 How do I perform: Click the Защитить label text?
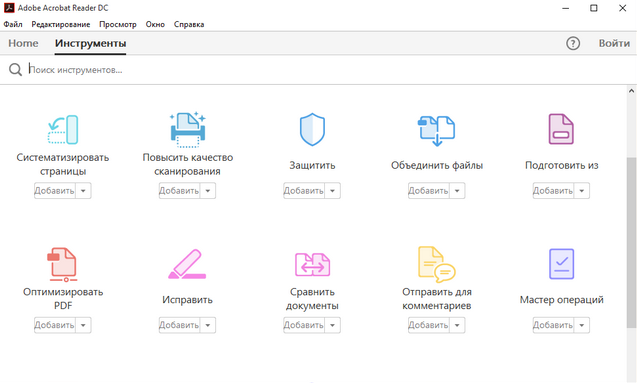(312, 165)
